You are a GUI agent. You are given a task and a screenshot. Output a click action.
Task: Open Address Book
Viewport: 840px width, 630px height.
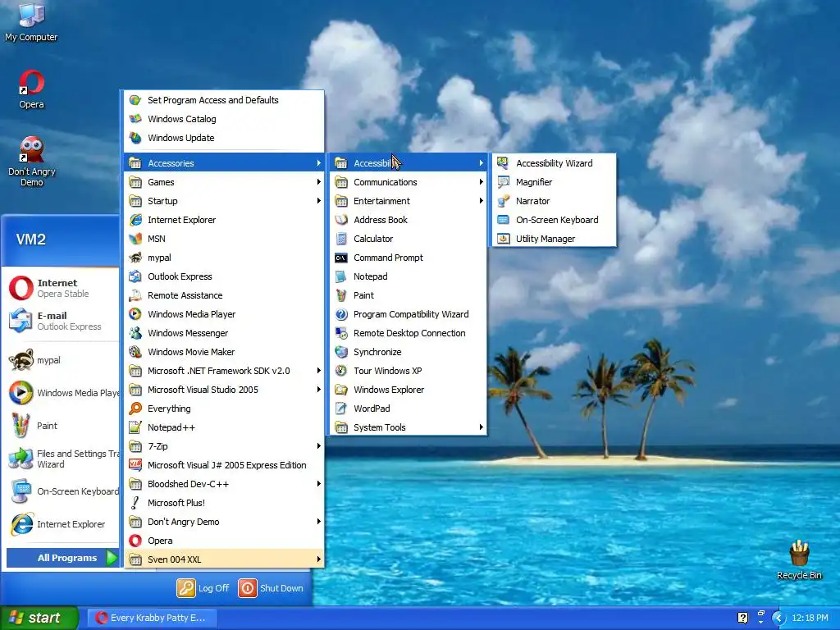pos(409,220)
